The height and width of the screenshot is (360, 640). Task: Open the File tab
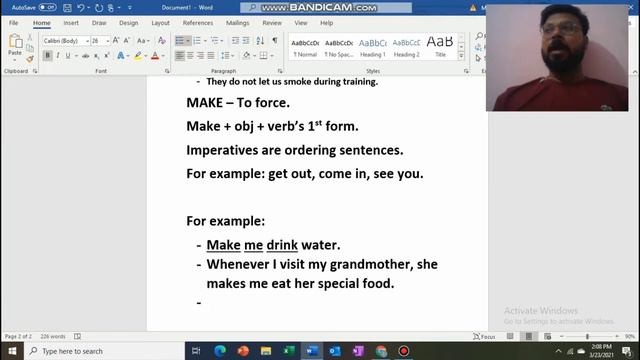pyautogui.click(x=13, y=23)
